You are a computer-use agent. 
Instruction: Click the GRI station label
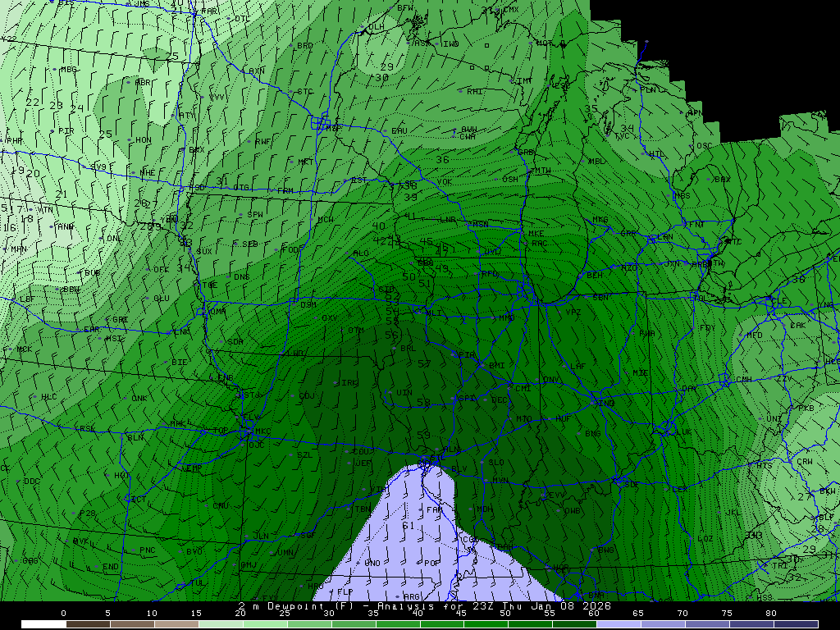[120, 320]
